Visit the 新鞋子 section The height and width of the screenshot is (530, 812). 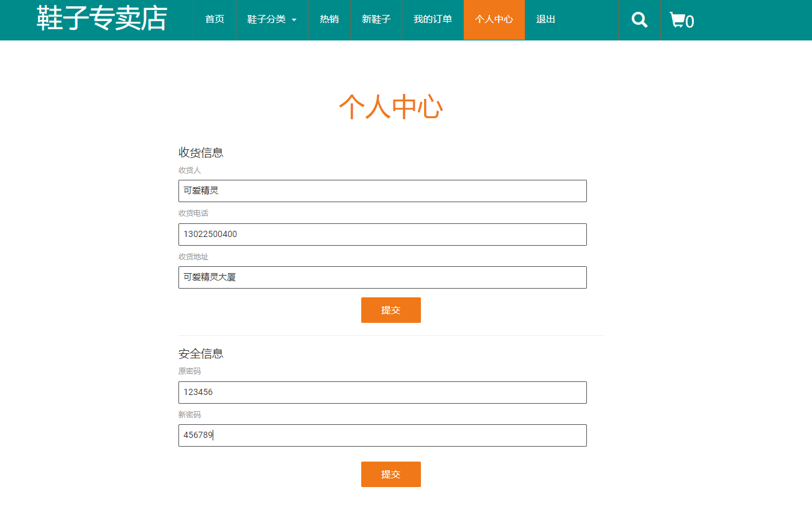click(x=376, y=19)
